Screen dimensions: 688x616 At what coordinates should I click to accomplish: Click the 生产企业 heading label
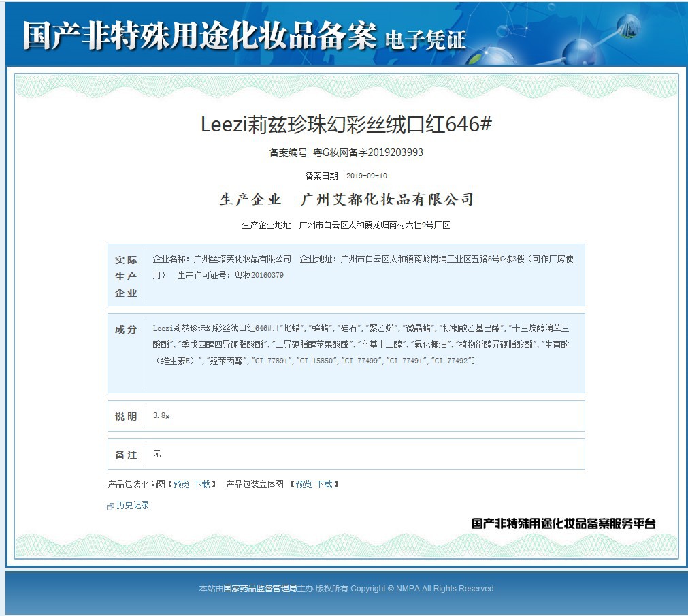250,199
